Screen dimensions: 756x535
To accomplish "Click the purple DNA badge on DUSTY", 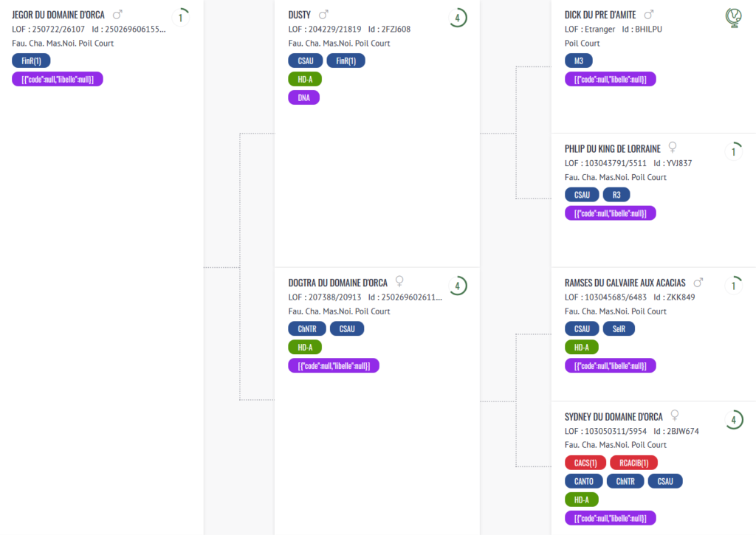I will (303, 98).
